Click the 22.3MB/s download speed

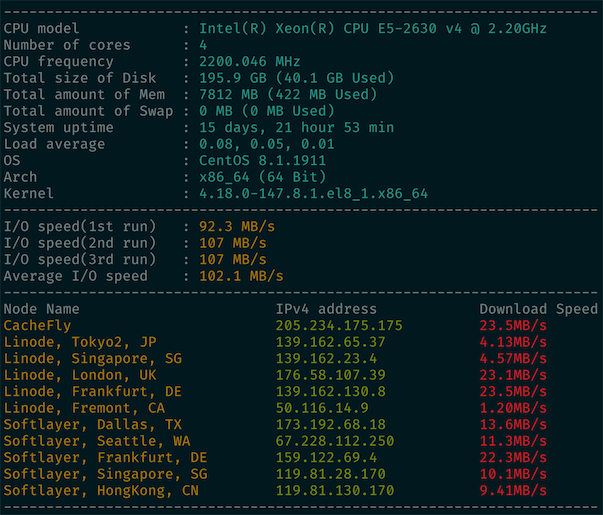click(x=513, y=458)
